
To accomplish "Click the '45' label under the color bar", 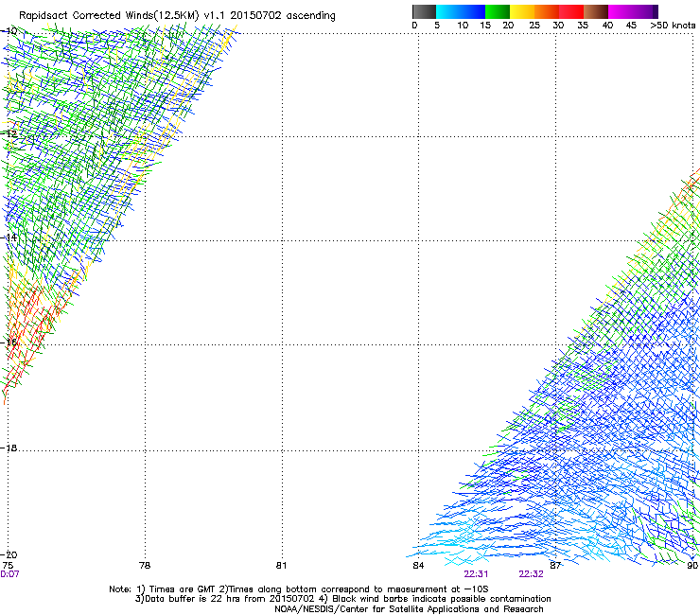I will tap(631, 25).
